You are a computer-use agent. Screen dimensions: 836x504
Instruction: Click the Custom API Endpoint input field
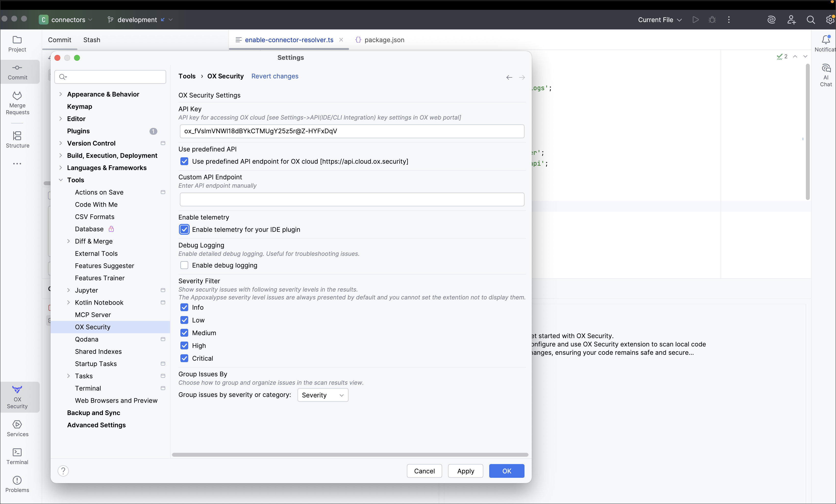(352, 199)
